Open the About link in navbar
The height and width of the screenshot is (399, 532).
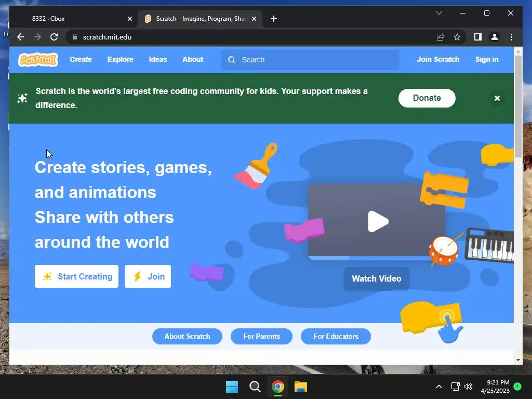(193, 59)
